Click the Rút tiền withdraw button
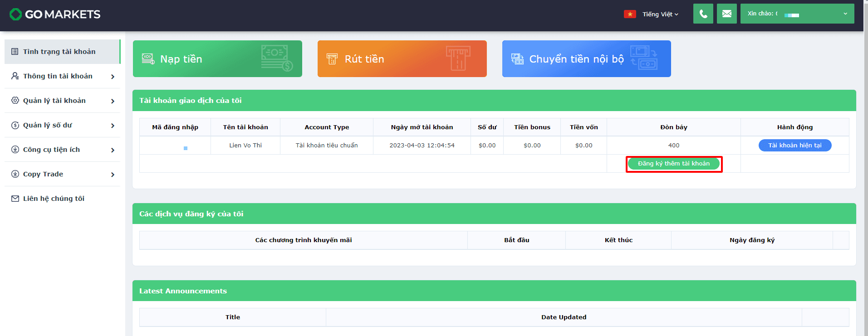Screen dimensions: 868x336 pos(402,59)
